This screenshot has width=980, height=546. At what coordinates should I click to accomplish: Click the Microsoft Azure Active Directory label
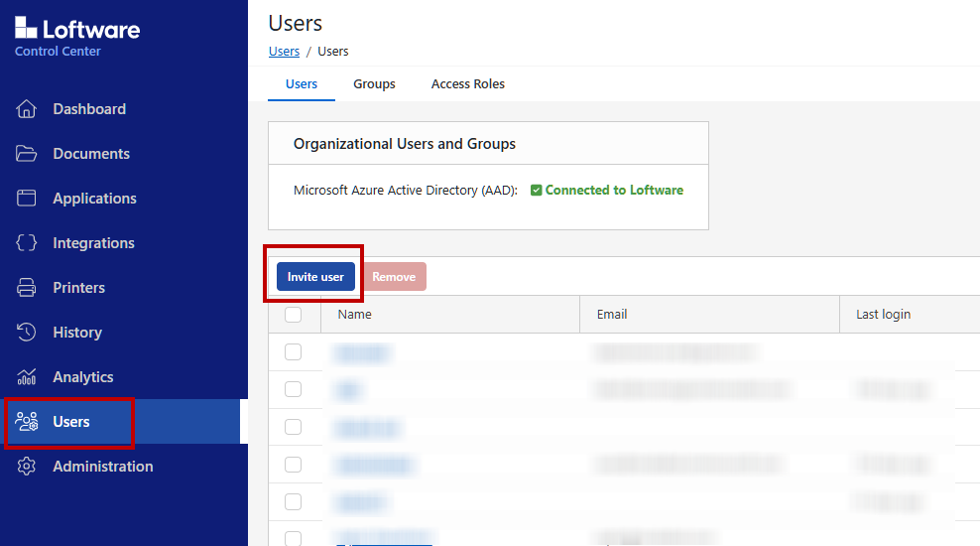pyautogui.click(x=406, y=191)
